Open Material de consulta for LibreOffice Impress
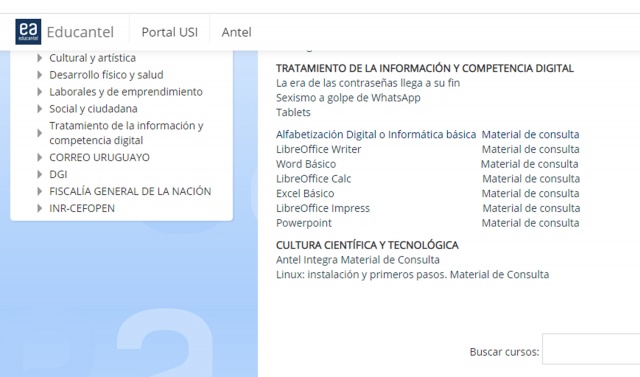 (x=531, y=208)
